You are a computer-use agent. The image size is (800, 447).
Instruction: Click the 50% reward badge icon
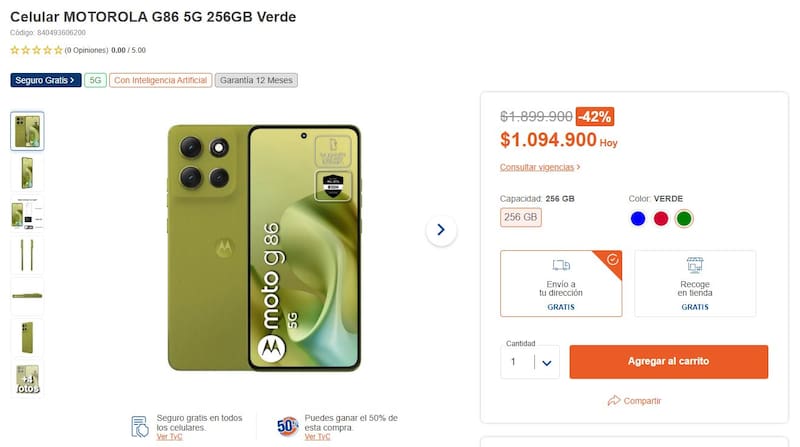[x=286, y=426]
